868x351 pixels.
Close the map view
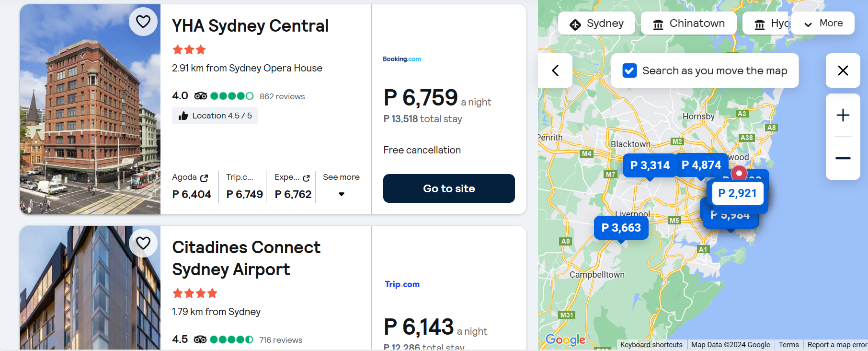(x=843, y=70)
